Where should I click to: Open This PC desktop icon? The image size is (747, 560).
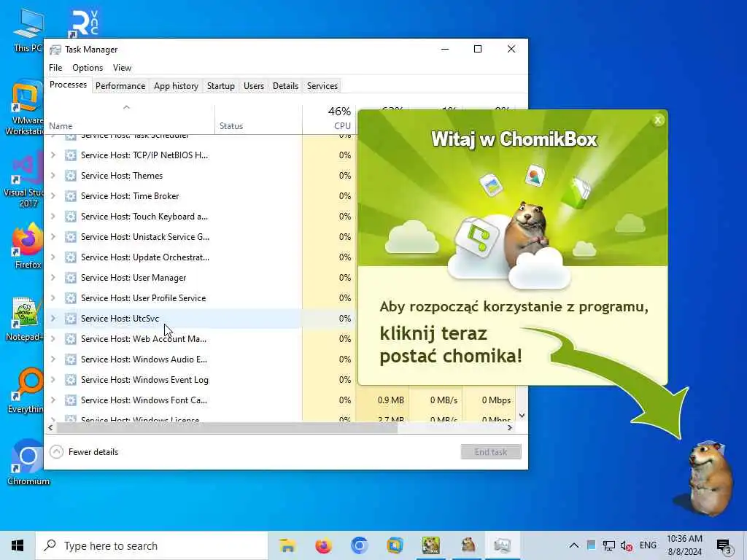tap(28, 29)
